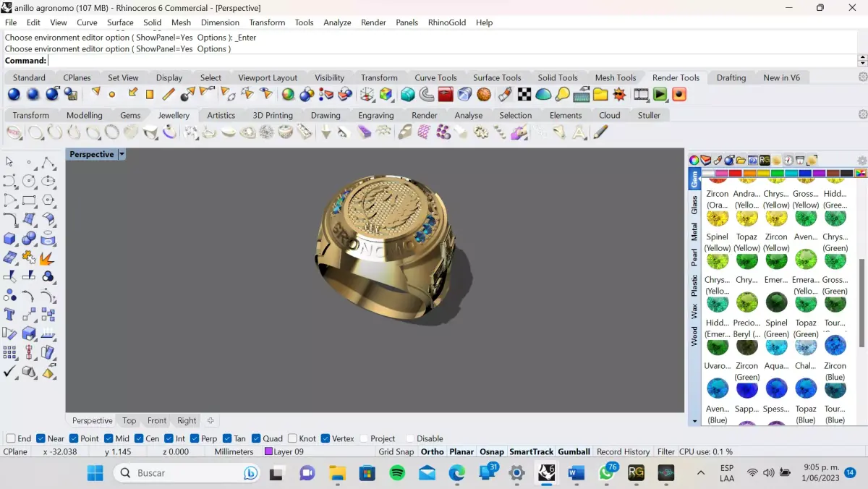The height and width of the screenshot is (489, 868).
Task: Click the green play render icon
Action: (x=660, y=94)
